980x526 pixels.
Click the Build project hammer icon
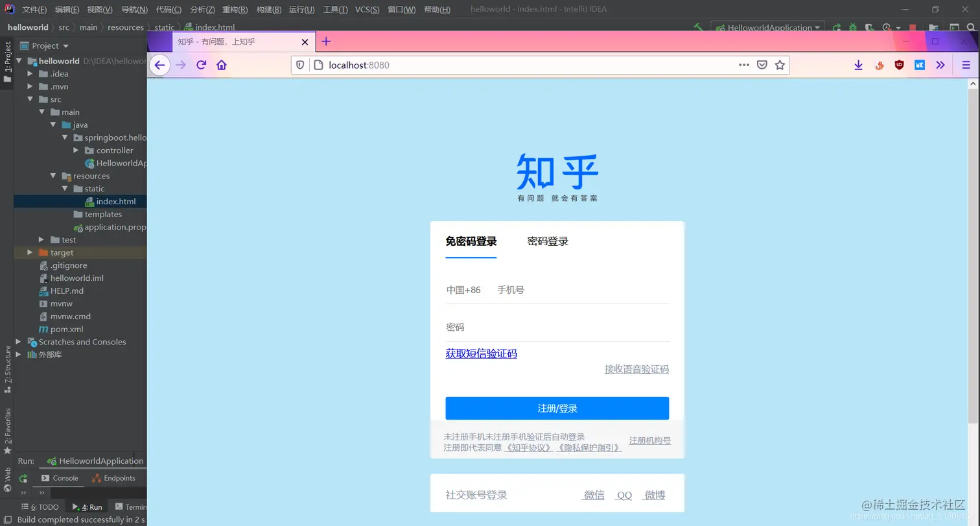point(697,27)
